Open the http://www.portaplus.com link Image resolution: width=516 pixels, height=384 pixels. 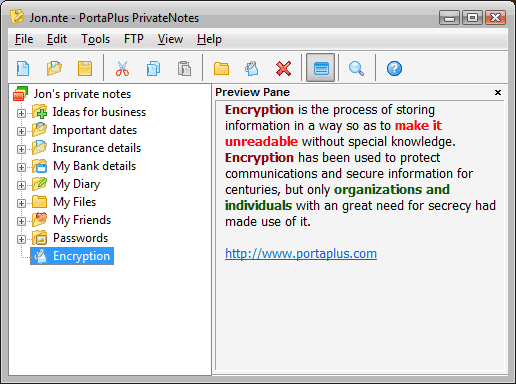point(301,254)
